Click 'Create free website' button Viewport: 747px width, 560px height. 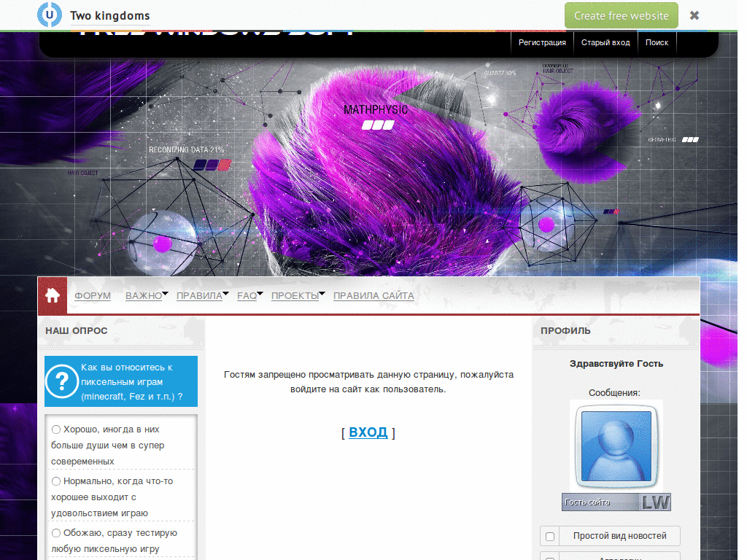pyautogui.click(x=622, y=16)
